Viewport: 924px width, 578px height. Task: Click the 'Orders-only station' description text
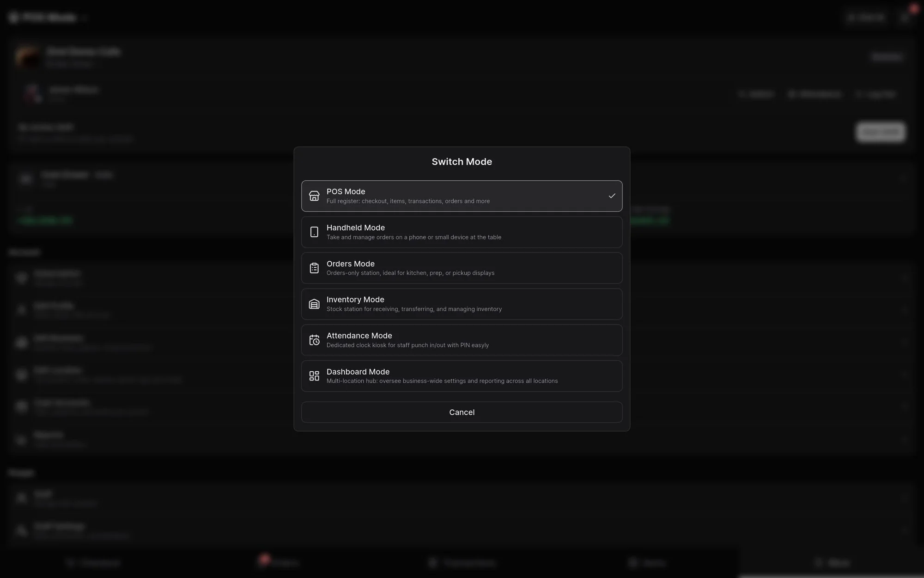click(410, 273)
